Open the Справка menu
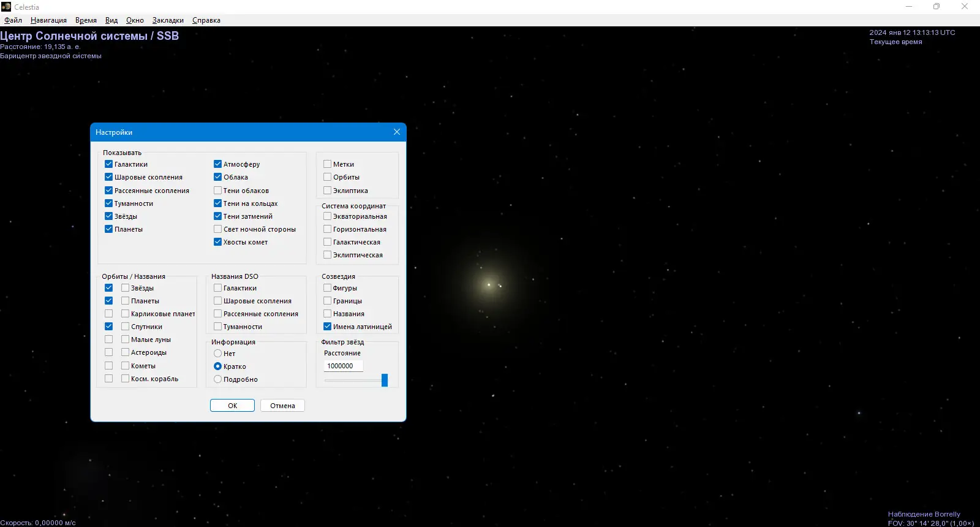 [206, 20]
